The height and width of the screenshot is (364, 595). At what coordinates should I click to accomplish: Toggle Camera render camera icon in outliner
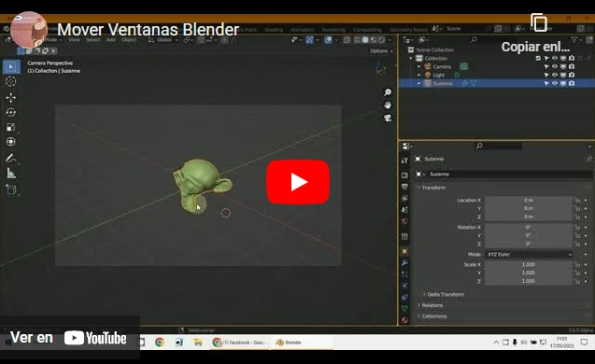pyautogui.click(x=572, y=67)
